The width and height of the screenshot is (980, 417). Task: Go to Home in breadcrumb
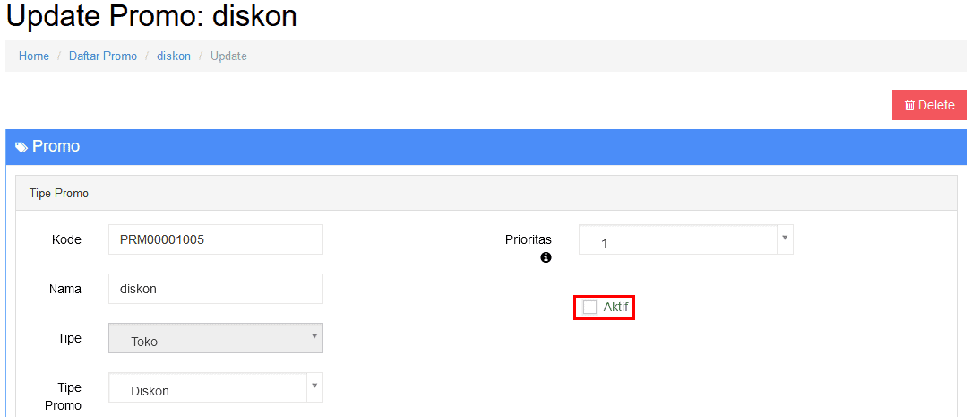pyautogui.click(x=34, y=56)
